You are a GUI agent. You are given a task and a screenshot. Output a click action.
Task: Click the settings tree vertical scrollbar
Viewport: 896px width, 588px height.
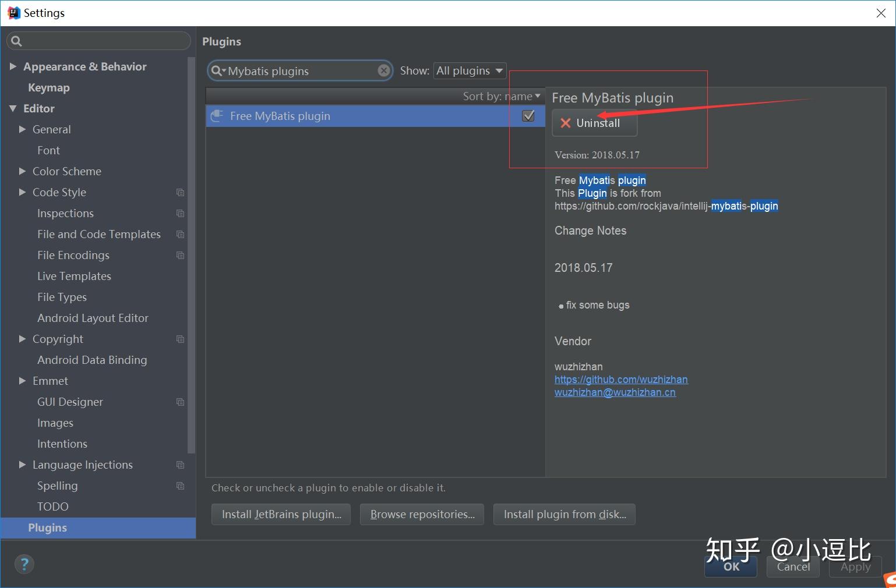pyautogui.click(x=191, y=255)
